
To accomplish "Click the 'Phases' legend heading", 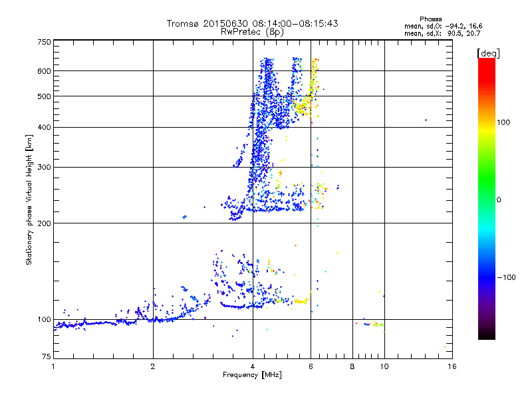I will 430,19.
